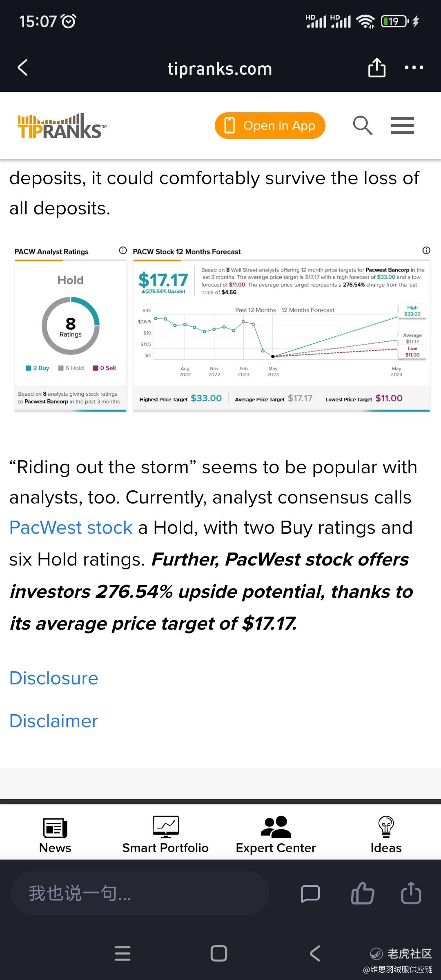The image size is (441, 980).
Task: Open the three-dot more options menu
Action: click(414, 67)
